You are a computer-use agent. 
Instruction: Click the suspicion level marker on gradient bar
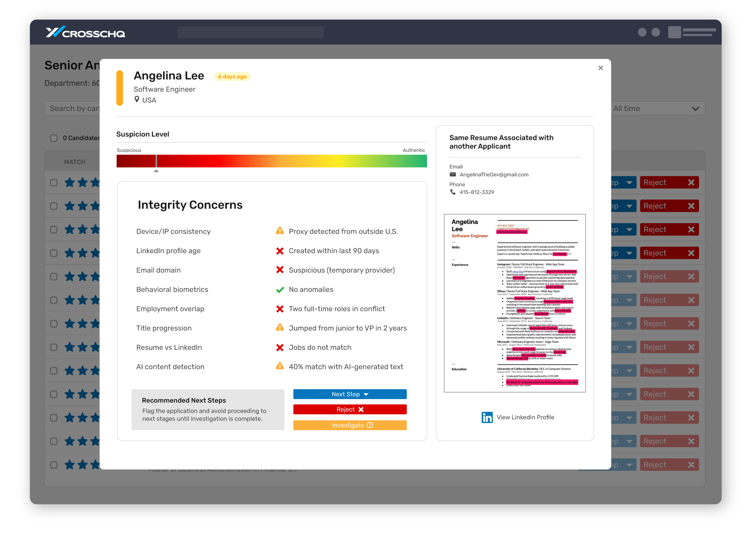[x=156, y=161]
